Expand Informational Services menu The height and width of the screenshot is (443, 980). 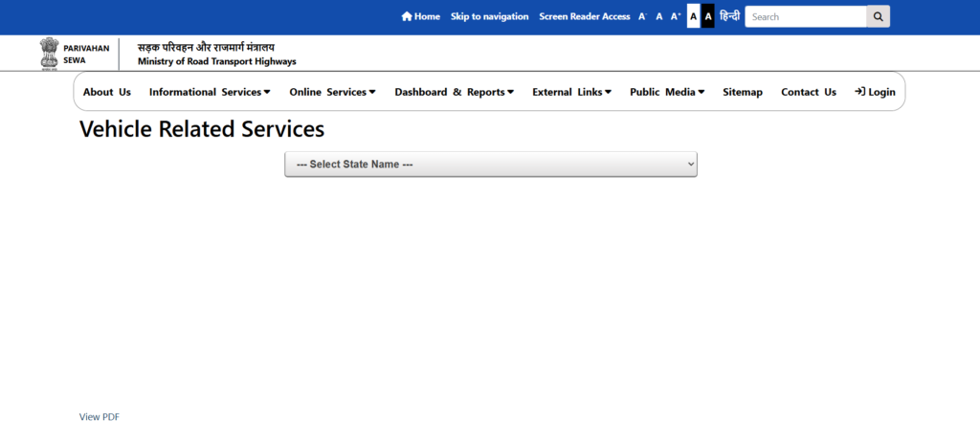pyautogui.click(x=210, y=92)
